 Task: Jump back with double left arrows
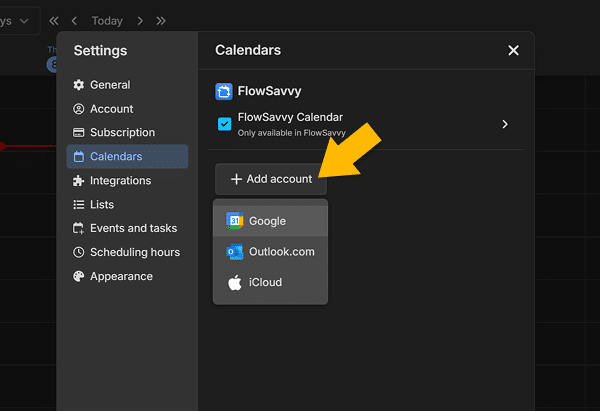pyautogui.click(x=54, y=21)
